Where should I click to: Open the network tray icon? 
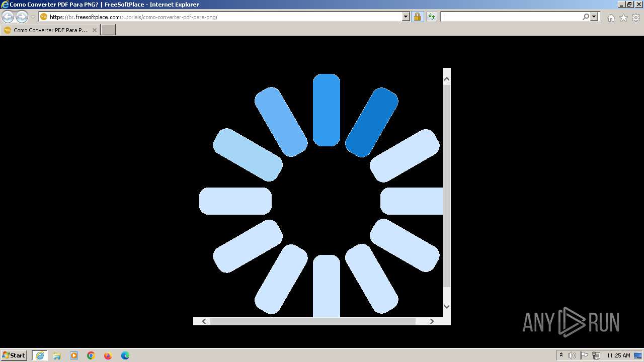(596, 355)
